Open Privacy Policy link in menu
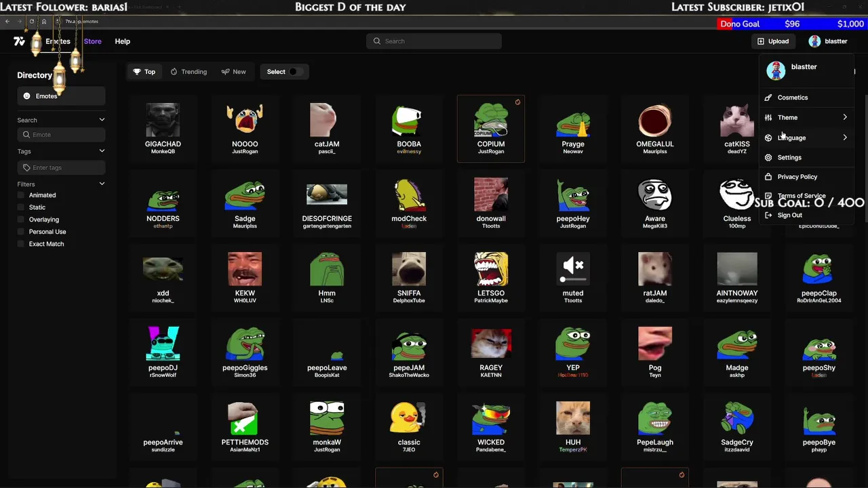The image size is (868, 488). coord(806,177)
